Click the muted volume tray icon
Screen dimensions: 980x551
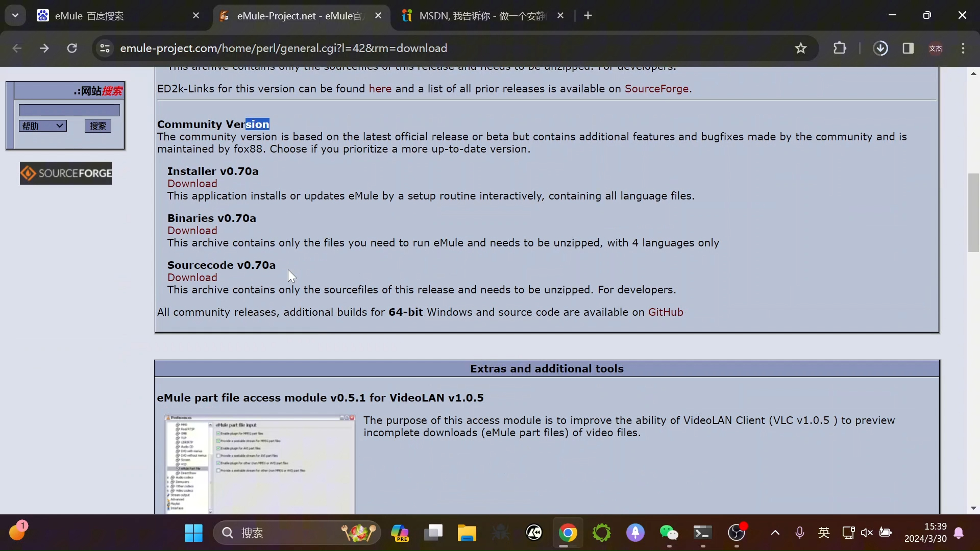tap(867, 533)
